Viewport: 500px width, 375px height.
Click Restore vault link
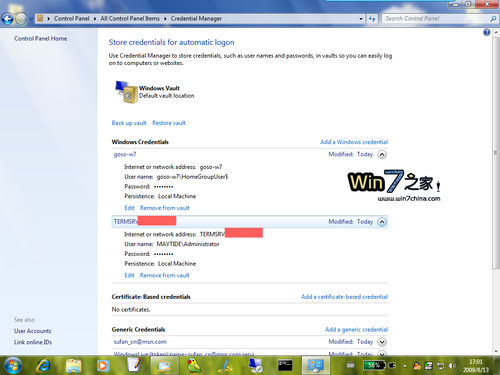click(x=169, y=123)
